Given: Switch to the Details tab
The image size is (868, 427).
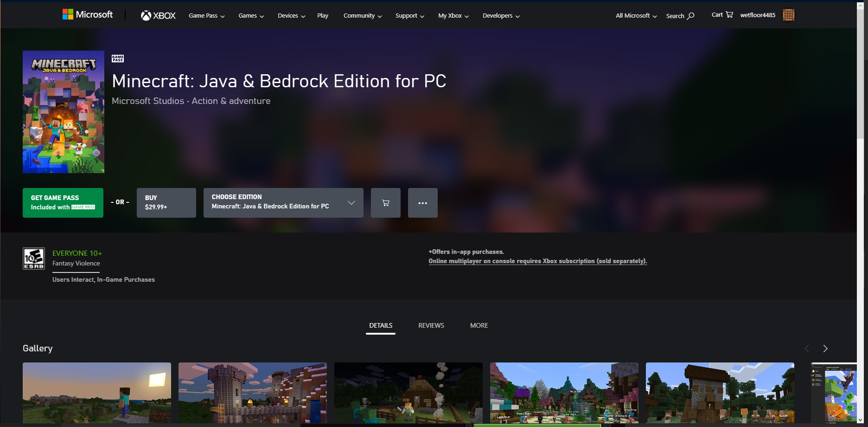Looking at the screenshot, I should click(x=381, y=325).
